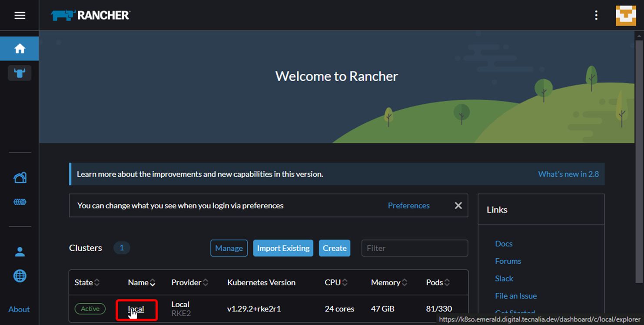Dismiss the preferences notice with X
This screenshot has height=325, width=644.
coord(458,206)
